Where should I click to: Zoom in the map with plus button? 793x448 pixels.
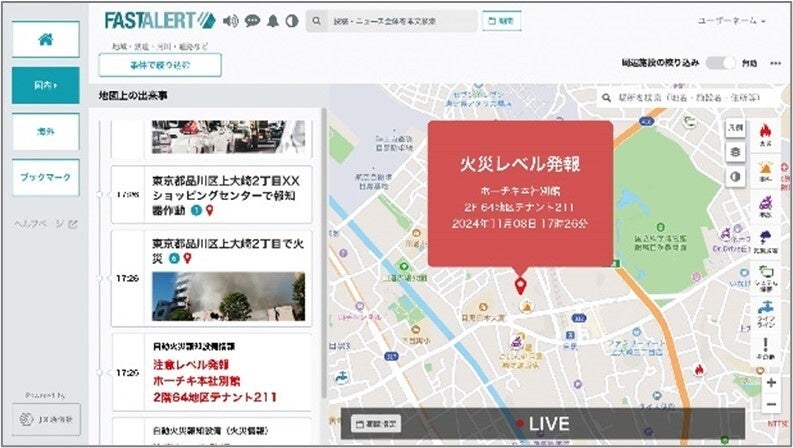click(x=771, y=383)
